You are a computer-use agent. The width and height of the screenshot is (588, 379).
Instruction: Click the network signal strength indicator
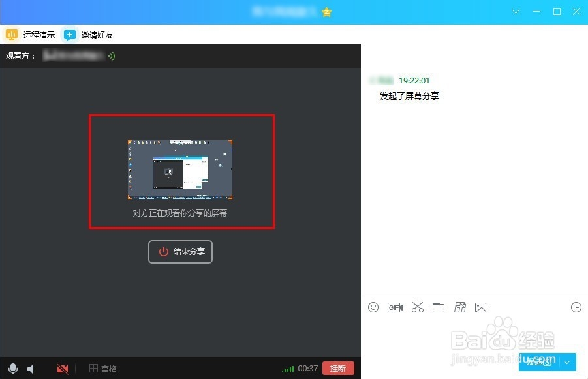pos(288,368)
